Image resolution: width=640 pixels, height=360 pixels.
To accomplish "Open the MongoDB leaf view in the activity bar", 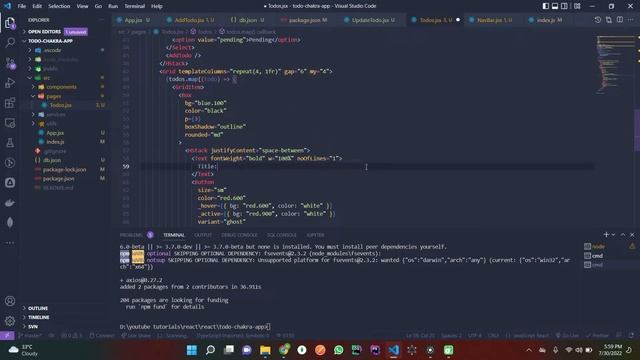I will 10,222.
